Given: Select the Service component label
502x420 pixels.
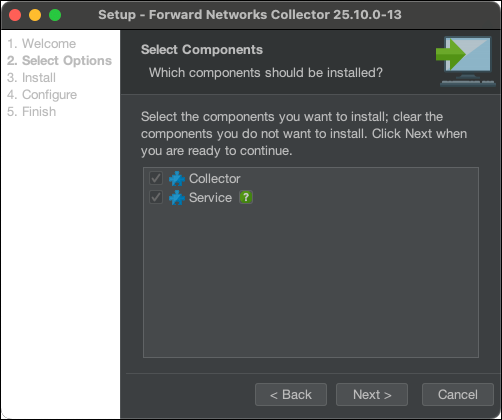Looking at the screenshot, I should pyautogui.click(x=210, y=198).
